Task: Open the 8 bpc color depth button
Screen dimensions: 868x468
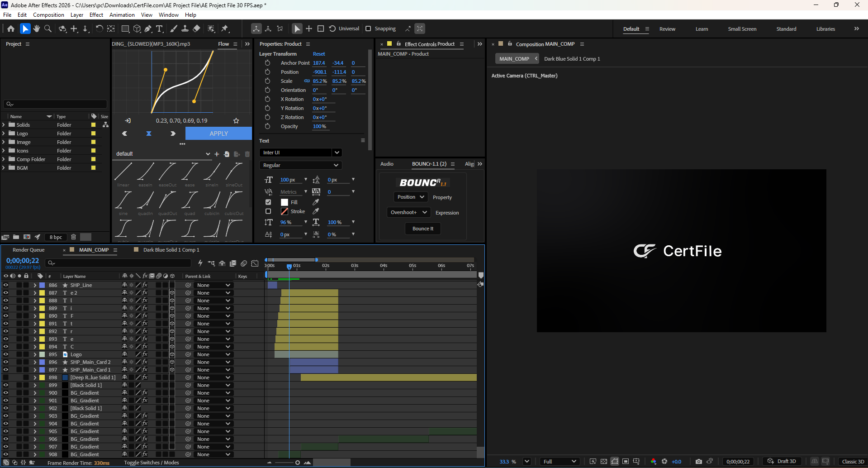Action: click(x=56, y=237)
